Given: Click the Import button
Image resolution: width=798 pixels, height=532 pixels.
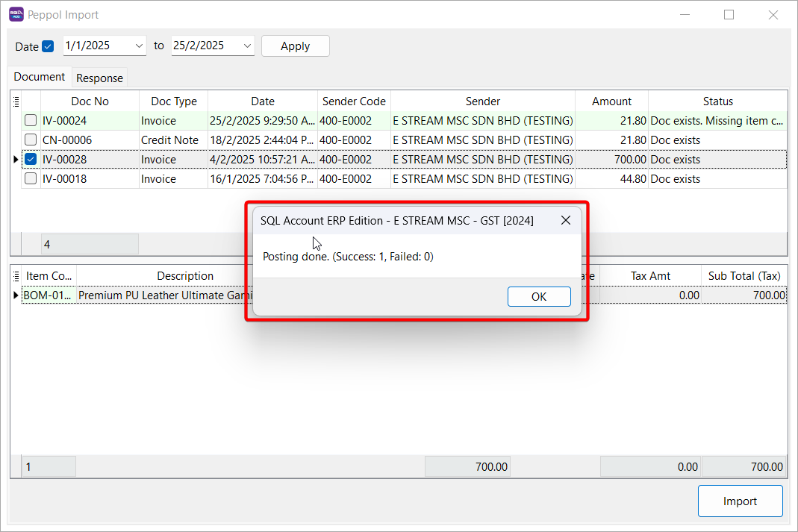Looking at the screenshot, I should (x=740, y=501).
